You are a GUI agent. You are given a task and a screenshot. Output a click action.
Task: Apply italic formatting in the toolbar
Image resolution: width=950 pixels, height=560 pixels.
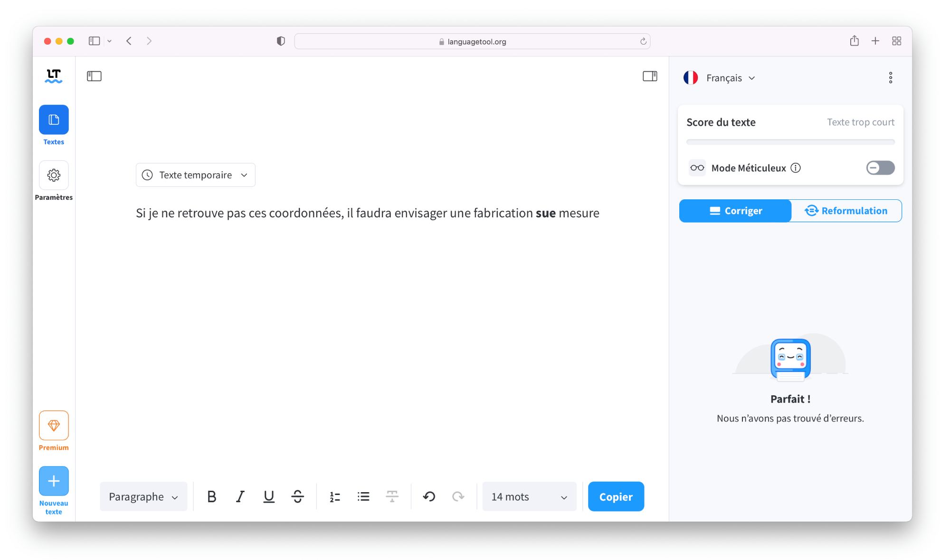click(240, 496)
